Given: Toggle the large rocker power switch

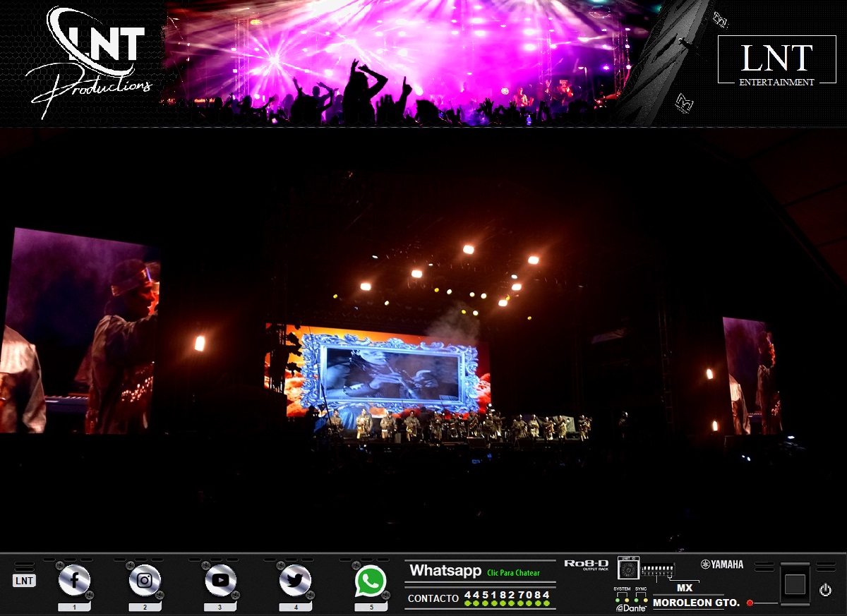Looking at the screenshot, I should [795, 584].
